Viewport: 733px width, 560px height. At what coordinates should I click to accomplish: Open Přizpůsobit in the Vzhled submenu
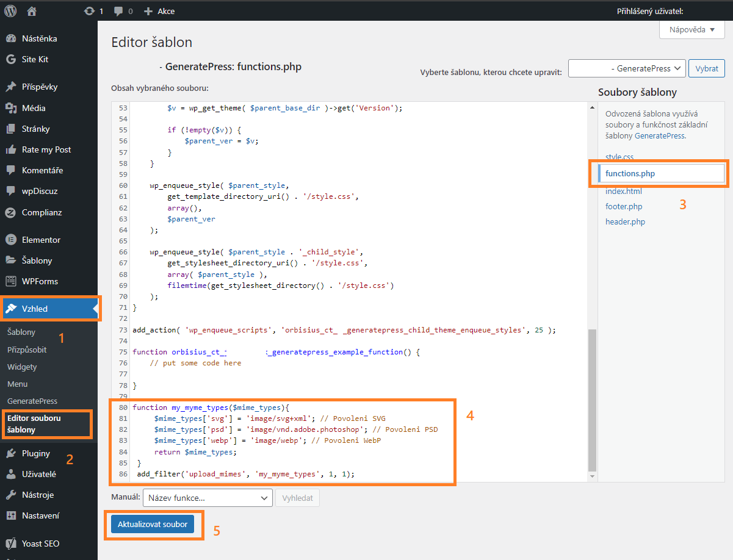[x=27, y=350]
